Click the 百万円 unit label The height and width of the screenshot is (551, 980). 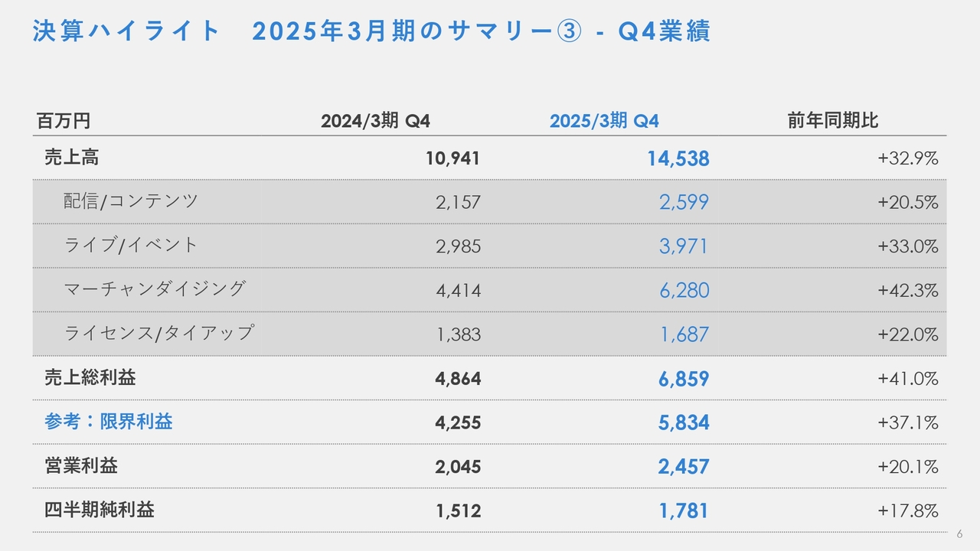(64, 121)
